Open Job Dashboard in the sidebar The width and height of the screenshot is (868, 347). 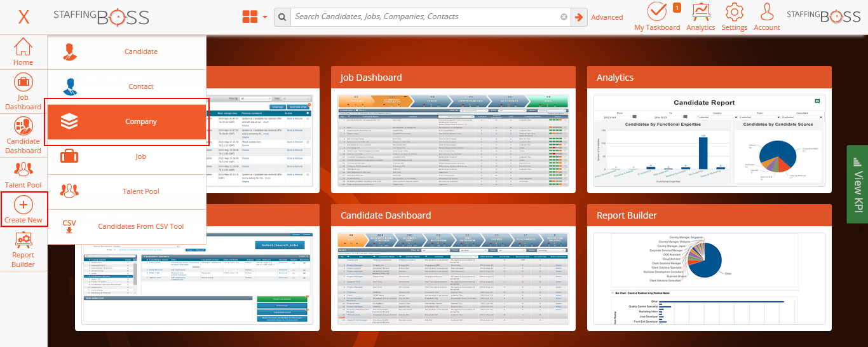(x=24, y=93)
